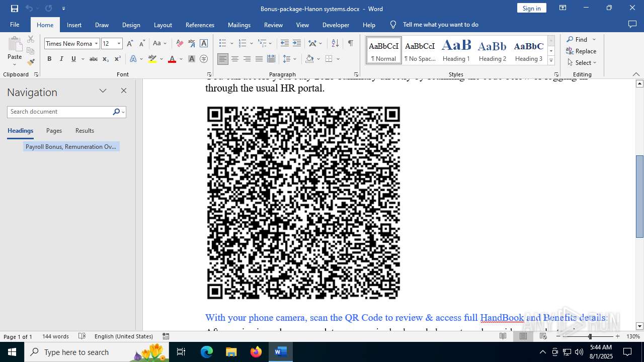Increase font size with the grow font icon

pyautogui.click(x=130, y=43)
